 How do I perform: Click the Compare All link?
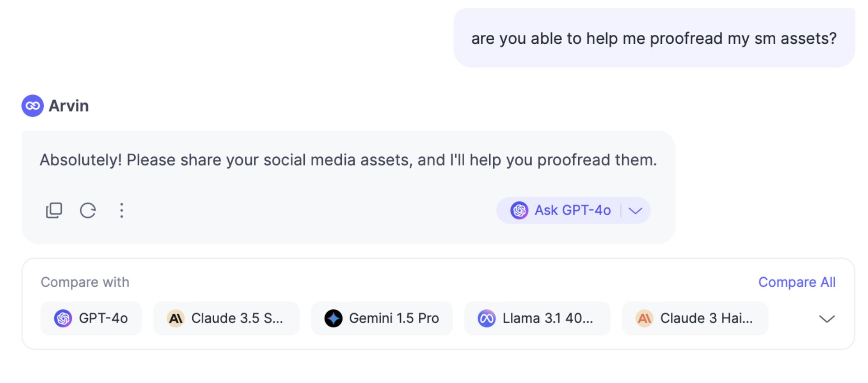[797, 282]
